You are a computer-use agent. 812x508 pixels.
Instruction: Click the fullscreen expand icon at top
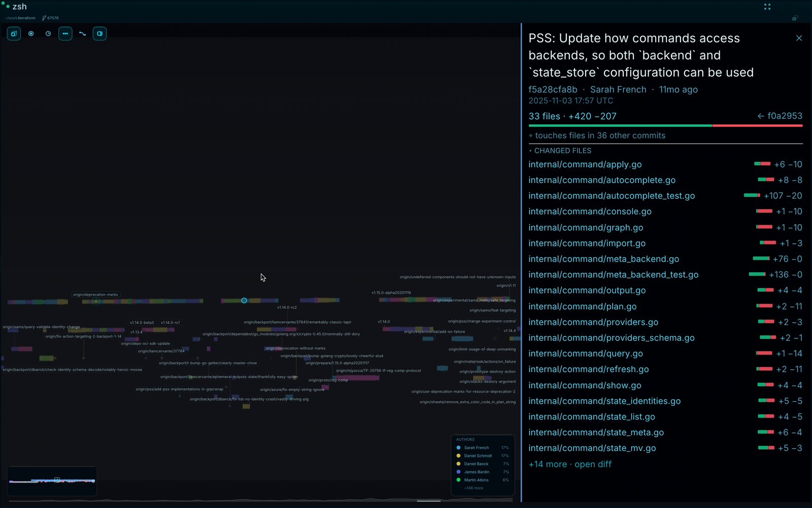coord(767,7)
